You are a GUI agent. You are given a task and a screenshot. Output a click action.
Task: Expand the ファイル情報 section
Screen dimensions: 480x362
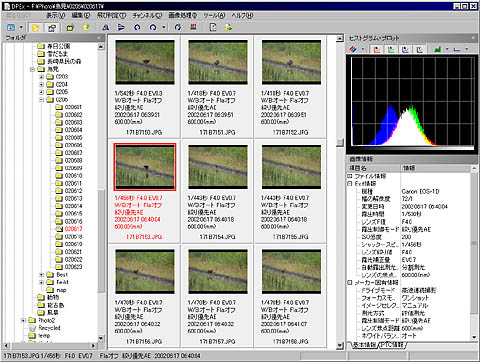pos(350,176)
